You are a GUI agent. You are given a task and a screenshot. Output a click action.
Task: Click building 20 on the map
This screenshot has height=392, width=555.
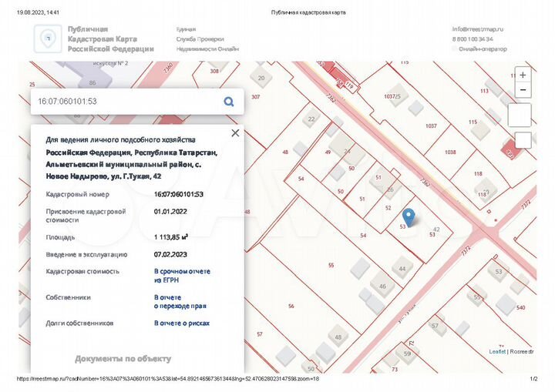[x=261, y=78]
